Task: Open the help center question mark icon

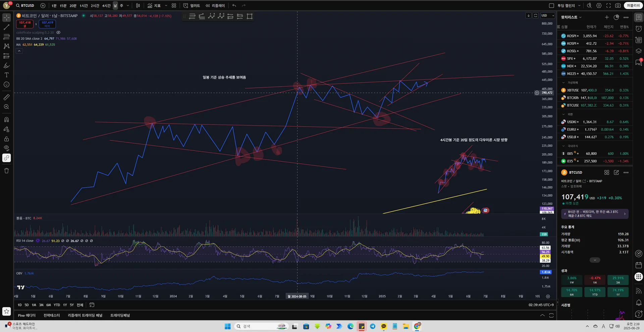Action: click(x=639, y=314)
